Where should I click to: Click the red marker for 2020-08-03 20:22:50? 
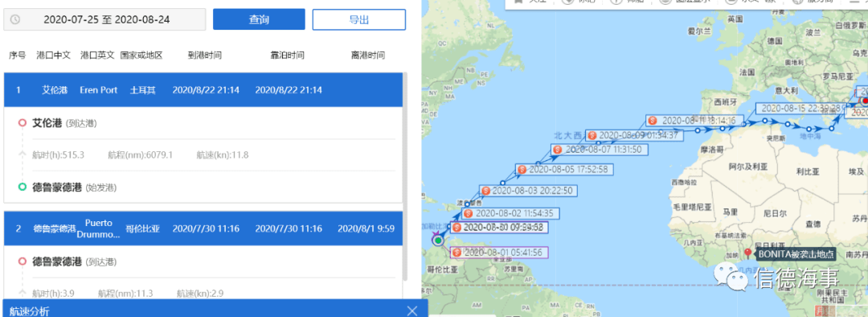[x=486, y=191]
